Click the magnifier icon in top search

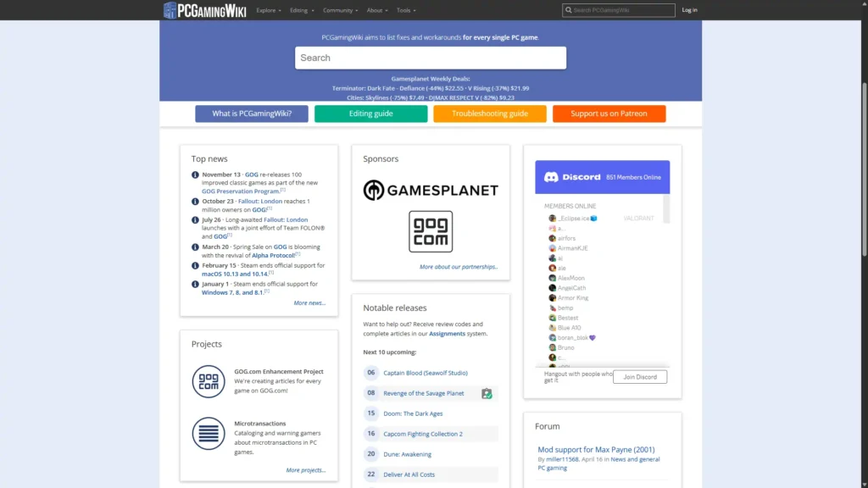(x=569, y=10)
